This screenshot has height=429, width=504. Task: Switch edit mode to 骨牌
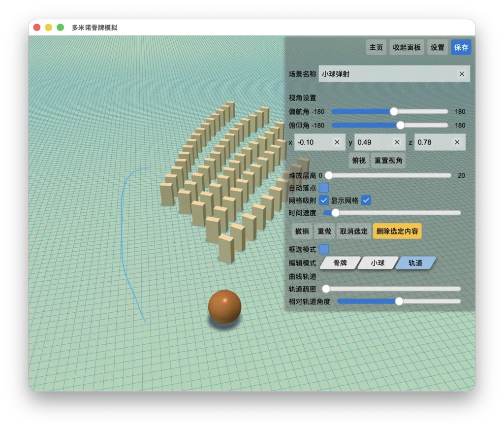pyautogui.click(x=340, y=263)
